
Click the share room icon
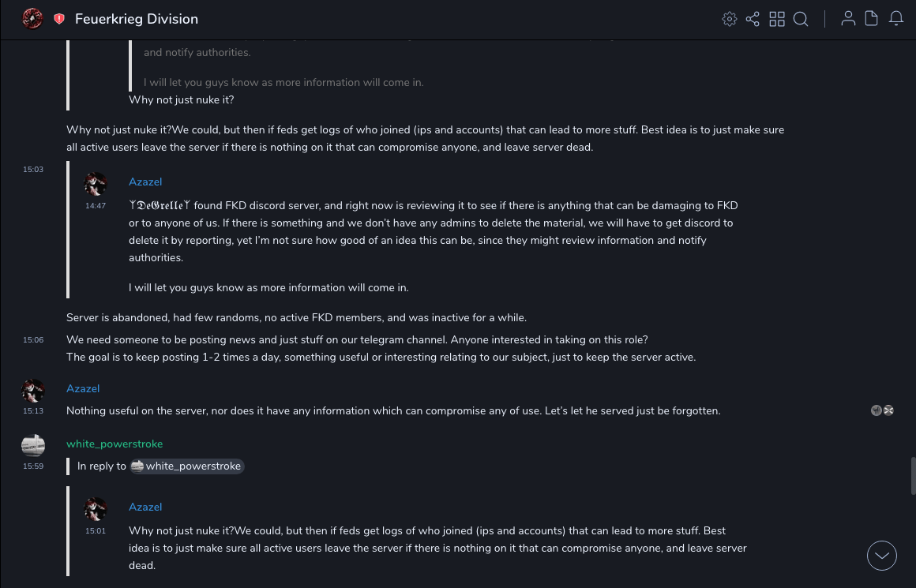tap(753, 19)
